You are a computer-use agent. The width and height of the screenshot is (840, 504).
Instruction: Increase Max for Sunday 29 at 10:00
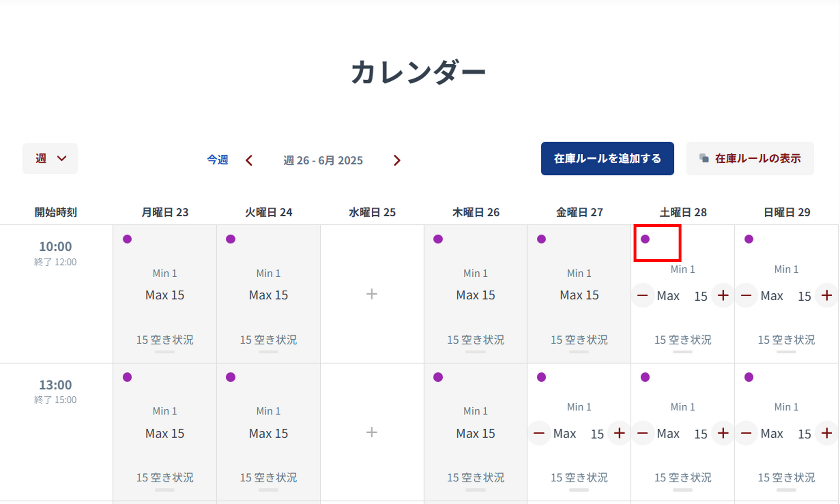click(x=826, y=295)
